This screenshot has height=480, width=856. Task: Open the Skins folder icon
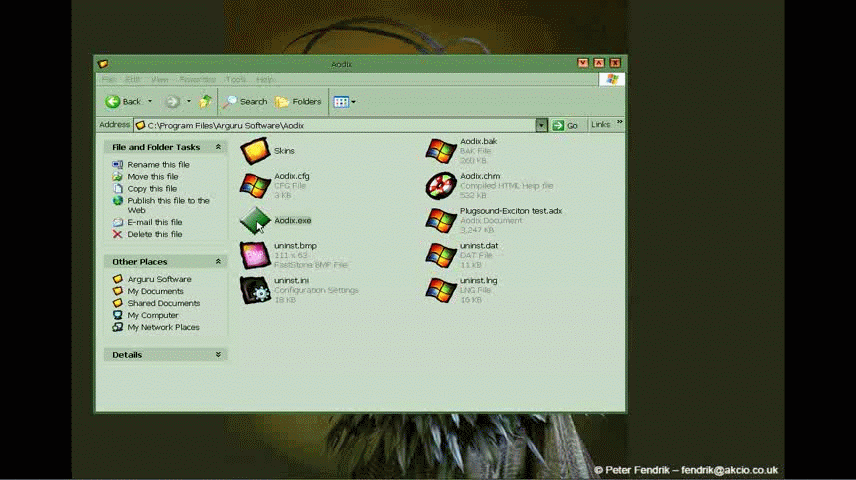[x=255, y=151]
